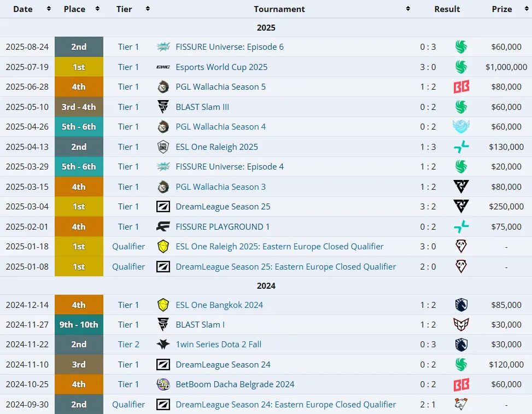
Task: Click FISSURE PLAYGROUND 1 logo icon
Action: click(x=163, y=226)
